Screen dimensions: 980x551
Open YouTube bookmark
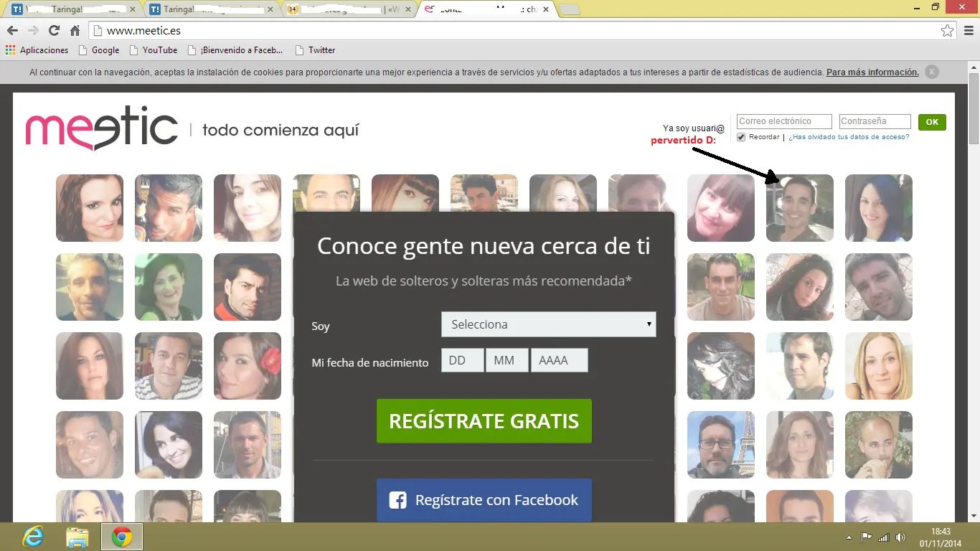point(153,50)
